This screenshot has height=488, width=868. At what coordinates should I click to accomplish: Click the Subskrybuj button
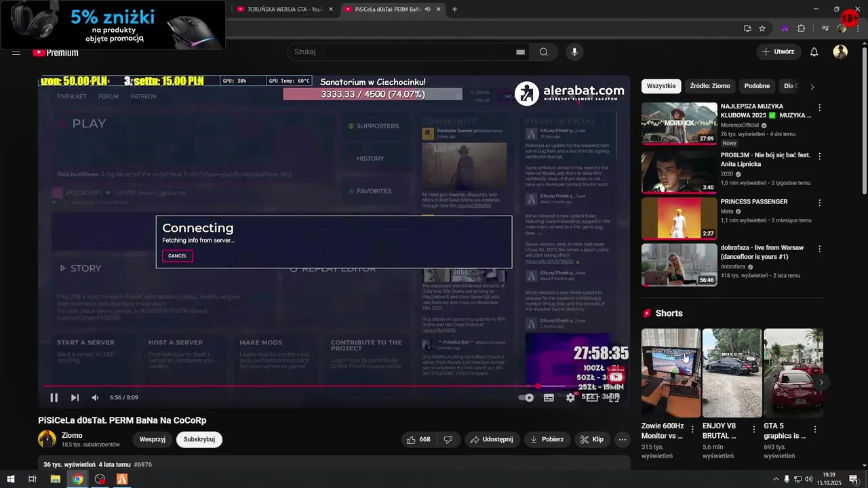click(x=199, y=439)
